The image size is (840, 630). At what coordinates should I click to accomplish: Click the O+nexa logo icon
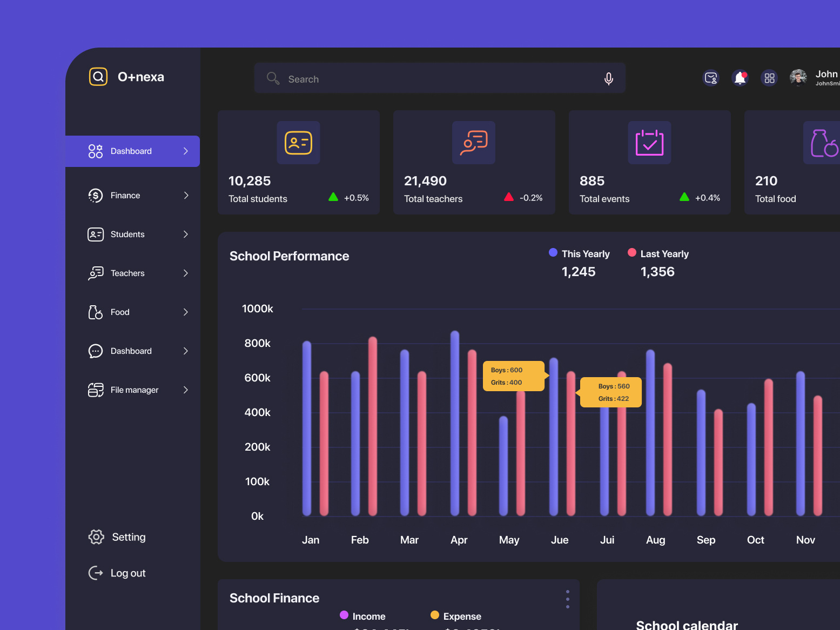click(98, 77)
